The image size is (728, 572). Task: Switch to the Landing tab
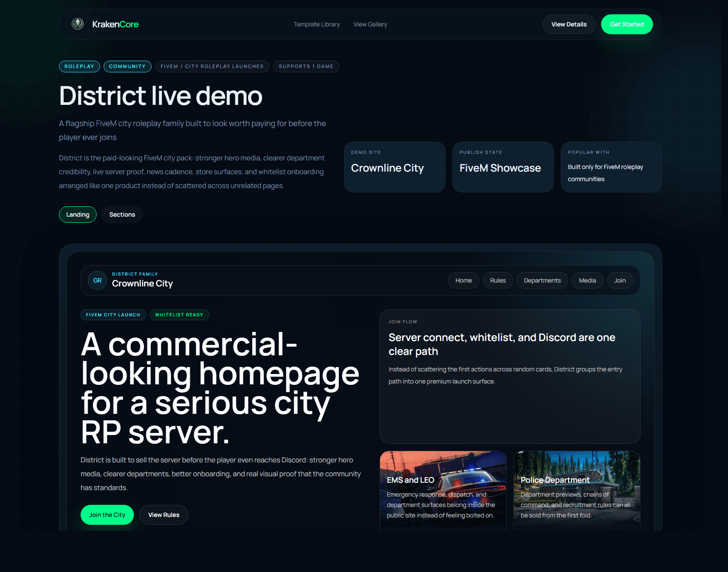[78, 214]
